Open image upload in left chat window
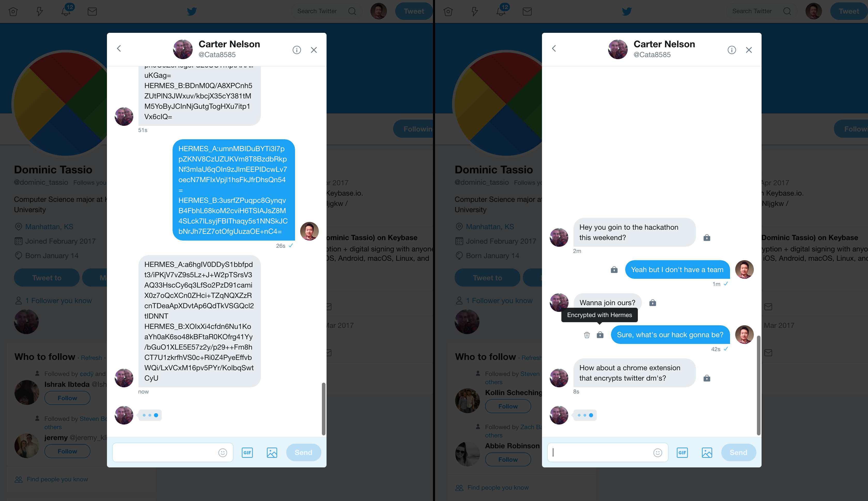 pos(272,452)
